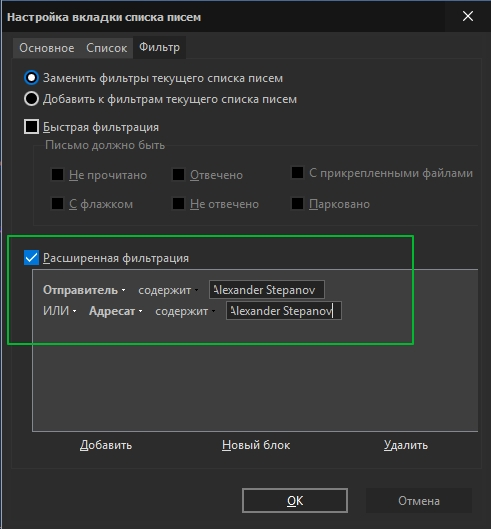
Task: Click the sender Alexander Stepanov text field
Action: (267, 289)
